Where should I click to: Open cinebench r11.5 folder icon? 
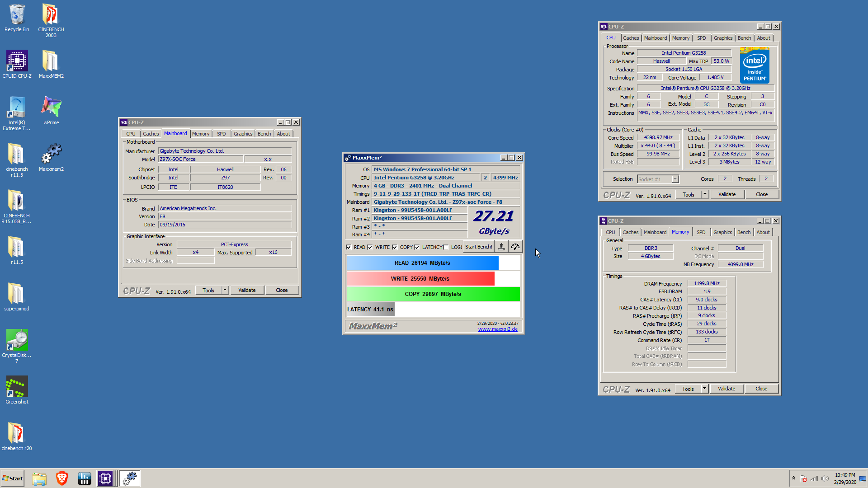pyautogui.click(x=17, y=160)
